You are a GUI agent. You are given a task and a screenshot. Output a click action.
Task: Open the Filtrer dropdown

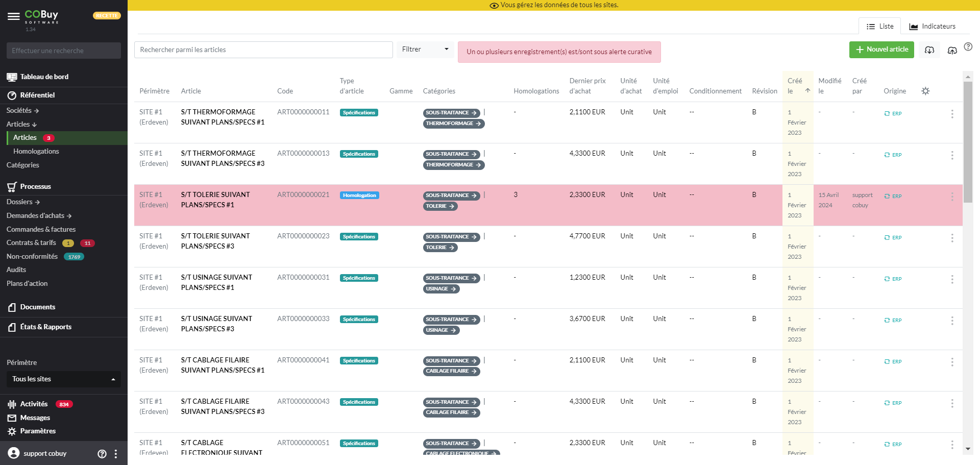(425, 50)
